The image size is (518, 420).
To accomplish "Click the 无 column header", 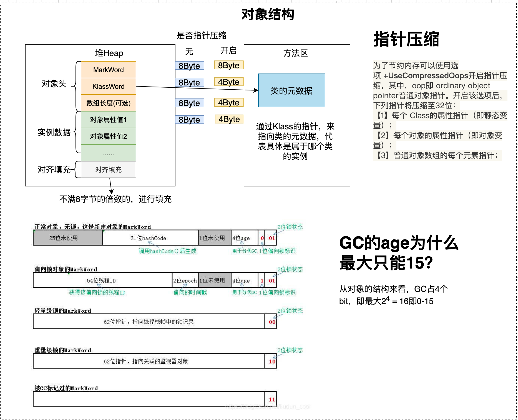I will click(189, 51).
